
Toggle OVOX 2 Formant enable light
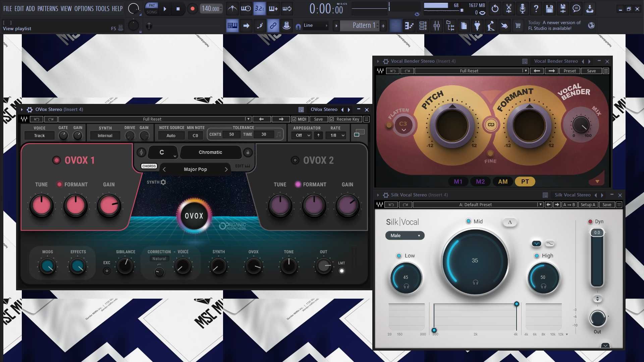[298, 184]
